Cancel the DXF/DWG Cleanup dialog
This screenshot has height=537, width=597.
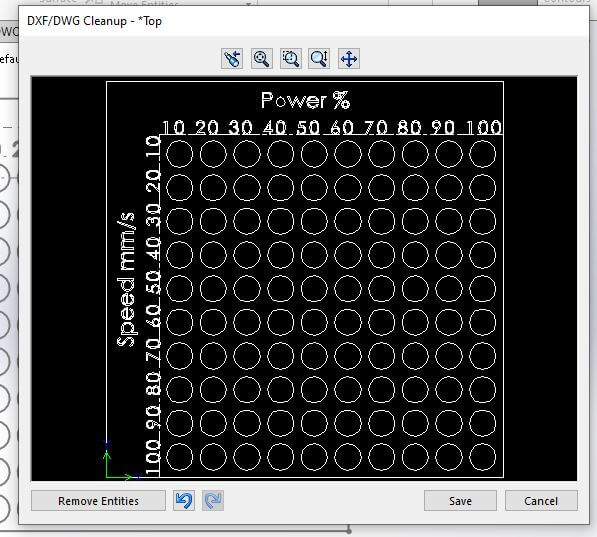coord(541,501)
